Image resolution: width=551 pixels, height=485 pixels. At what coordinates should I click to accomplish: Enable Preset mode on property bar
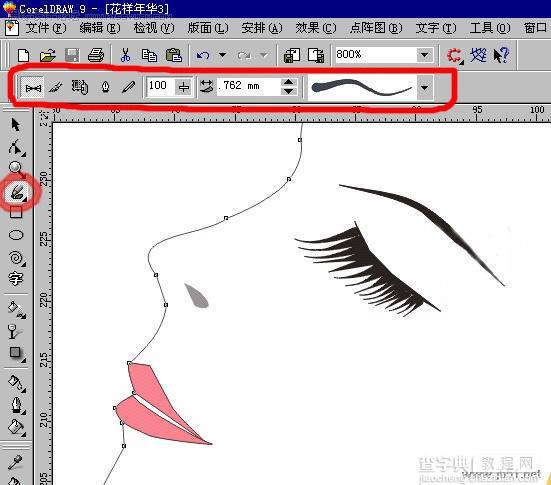click(33, 87)
